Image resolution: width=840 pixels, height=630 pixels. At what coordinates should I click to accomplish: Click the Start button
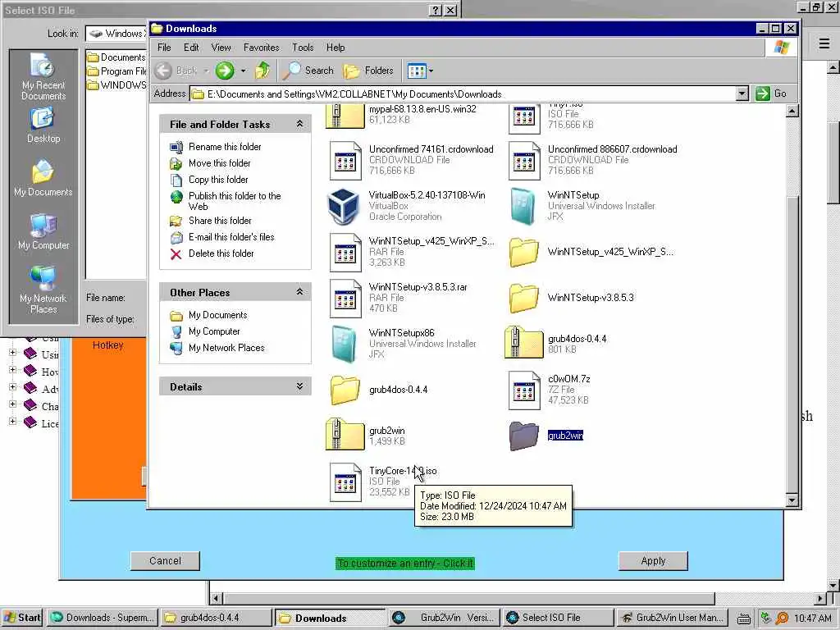(22, 618)
